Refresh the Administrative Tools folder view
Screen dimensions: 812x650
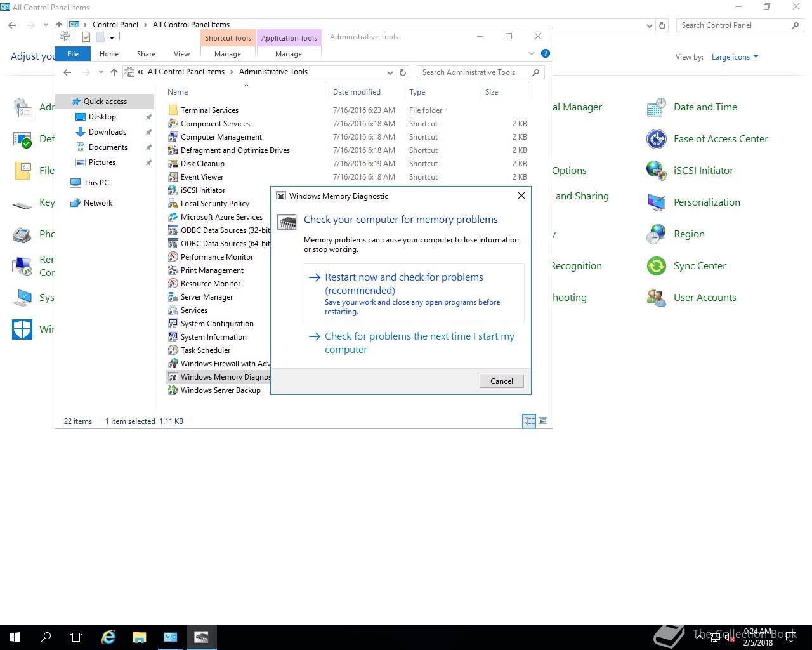[403, 72]
